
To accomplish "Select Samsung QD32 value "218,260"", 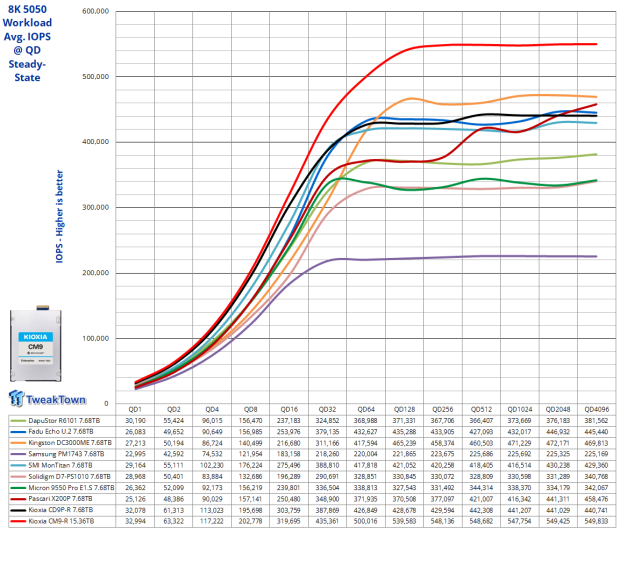I will pyautogui.click(x=327, y=454).
